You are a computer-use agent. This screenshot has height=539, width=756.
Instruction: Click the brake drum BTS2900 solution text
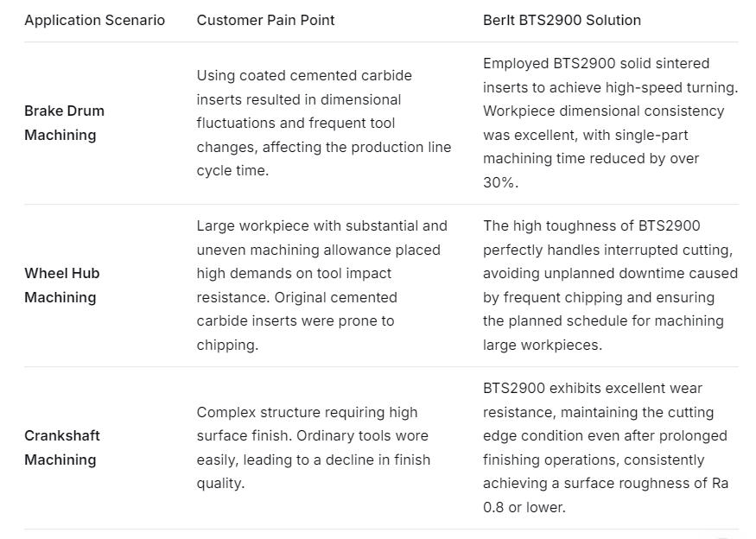pyautogui.click(x=609, y=123)
